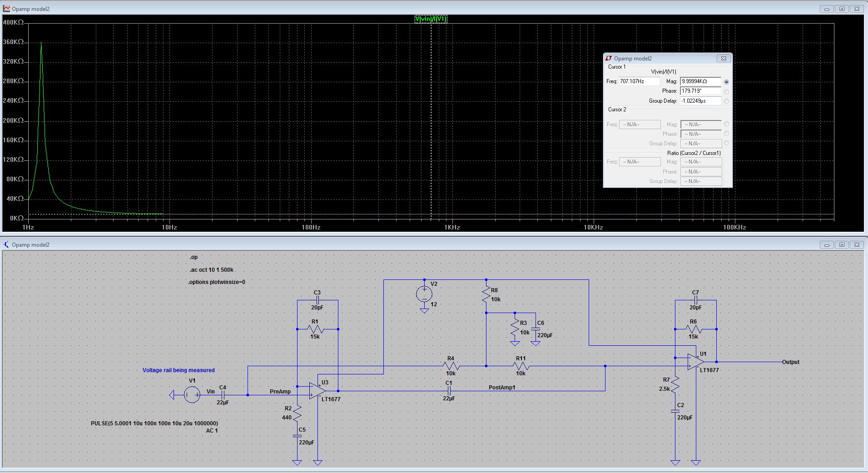Click the Cursor 1 Freq field 707.107Hz

tap(639, 81)
